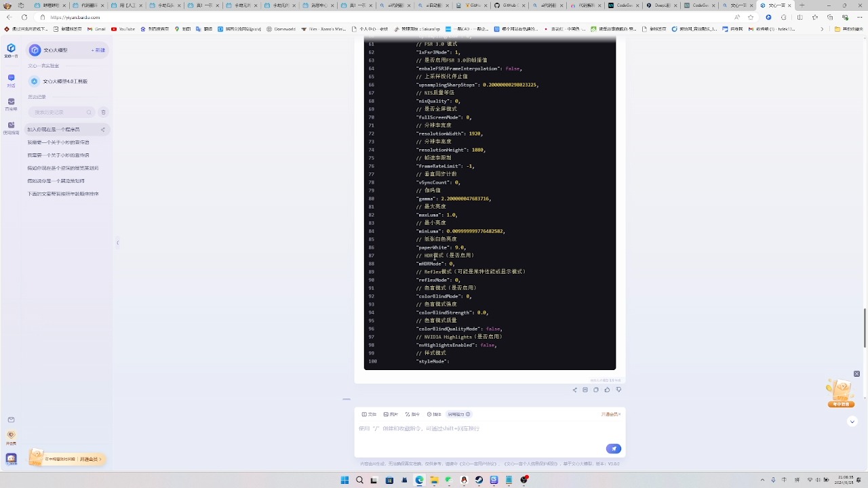This screenshot has width=868, height=488.
Task: Open the 展览策划师 conversation starting with 假如说
Action: [x=56, y=181]
